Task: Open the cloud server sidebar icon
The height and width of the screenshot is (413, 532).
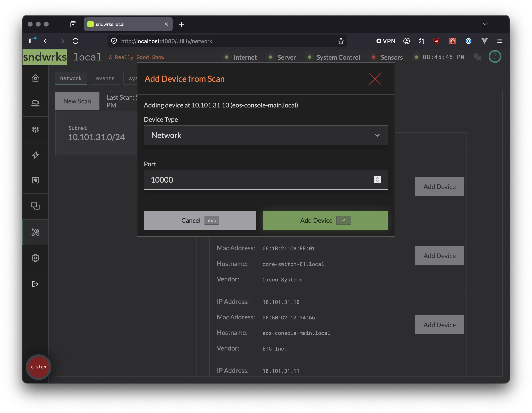Action: pyautogui.click(x=35, y=104)
